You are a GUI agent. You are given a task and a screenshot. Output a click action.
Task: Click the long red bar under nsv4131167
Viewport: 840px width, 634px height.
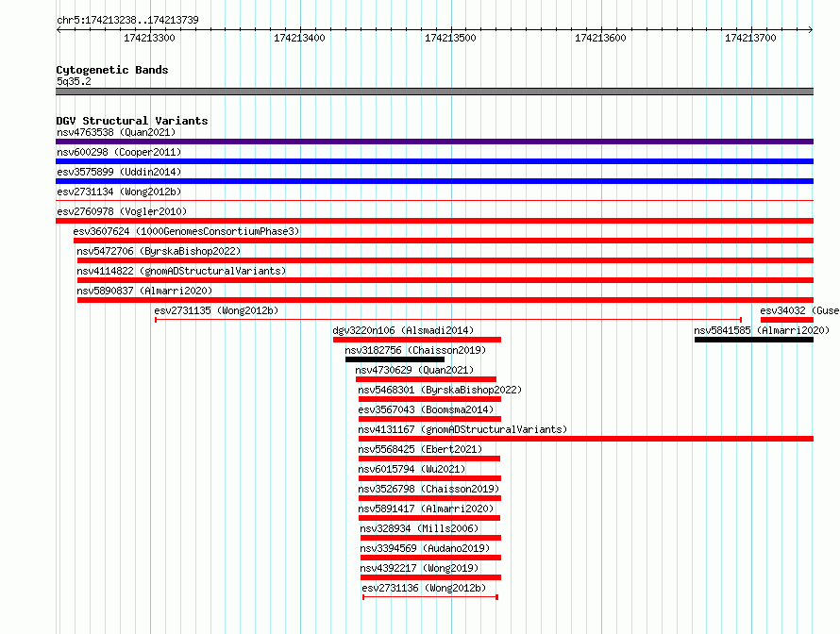[x=586, y=439]
